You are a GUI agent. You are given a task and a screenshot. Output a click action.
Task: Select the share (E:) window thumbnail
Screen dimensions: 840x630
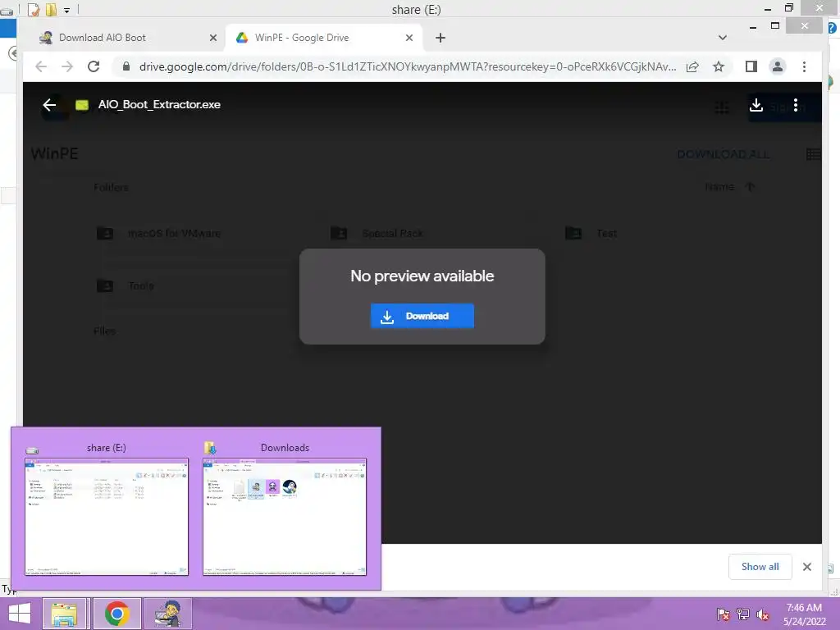pos(107,517)
